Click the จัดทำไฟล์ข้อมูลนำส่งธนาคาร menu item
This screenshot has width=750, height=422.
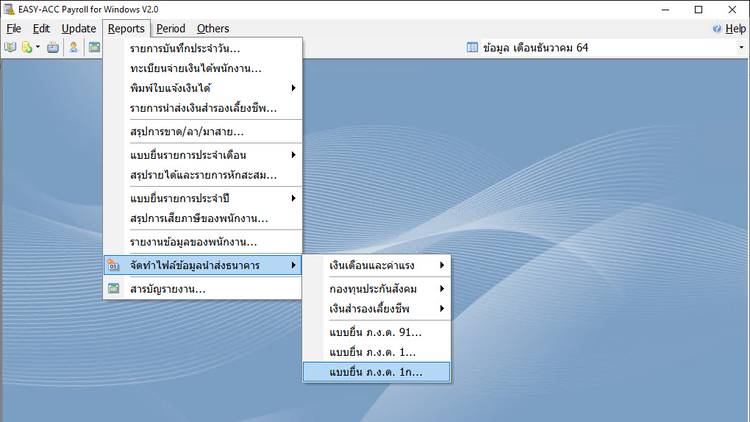coord(203,265)
